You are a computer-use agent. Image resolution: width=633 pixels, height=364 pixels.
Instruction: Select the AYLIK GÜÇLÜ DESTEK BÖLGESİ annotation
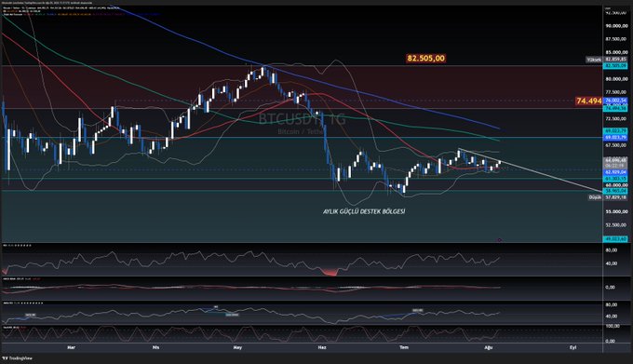(x=364, y=211)
